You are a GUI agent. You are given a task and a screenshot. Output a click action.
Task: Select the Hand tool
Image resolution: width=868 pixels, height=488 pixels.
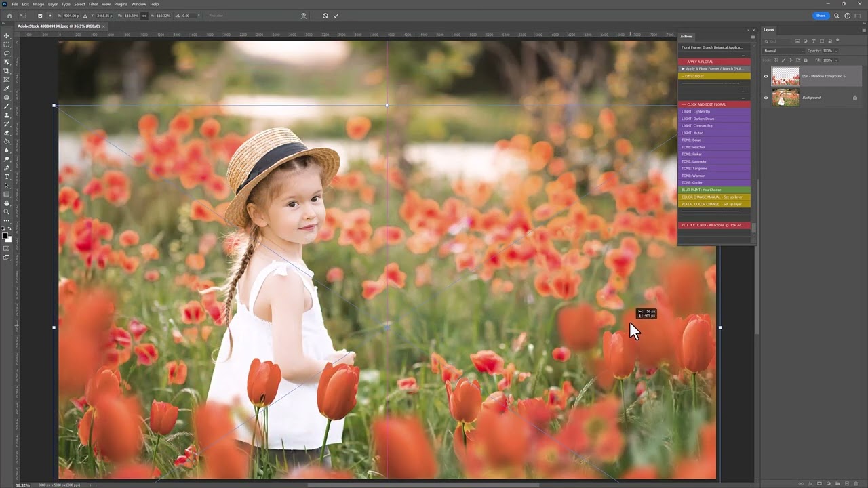[7, 203]
